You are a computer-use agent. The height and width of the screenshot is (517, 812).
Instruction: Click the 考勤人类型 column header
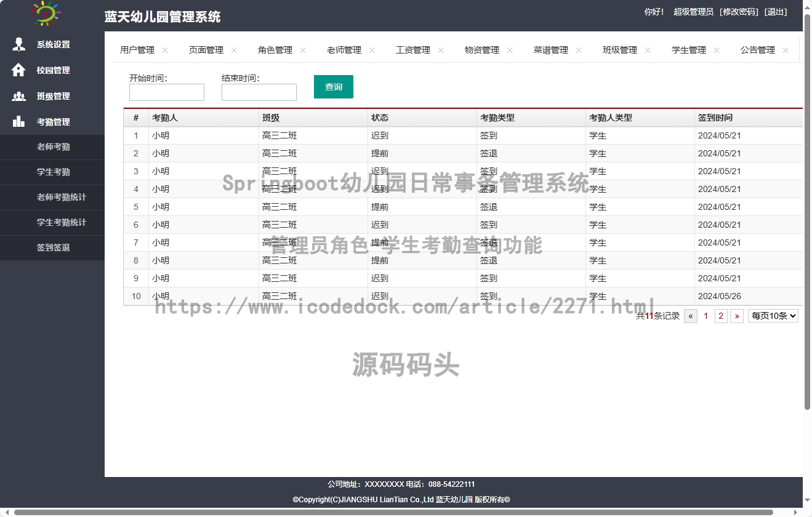click(x=641, y=118)
